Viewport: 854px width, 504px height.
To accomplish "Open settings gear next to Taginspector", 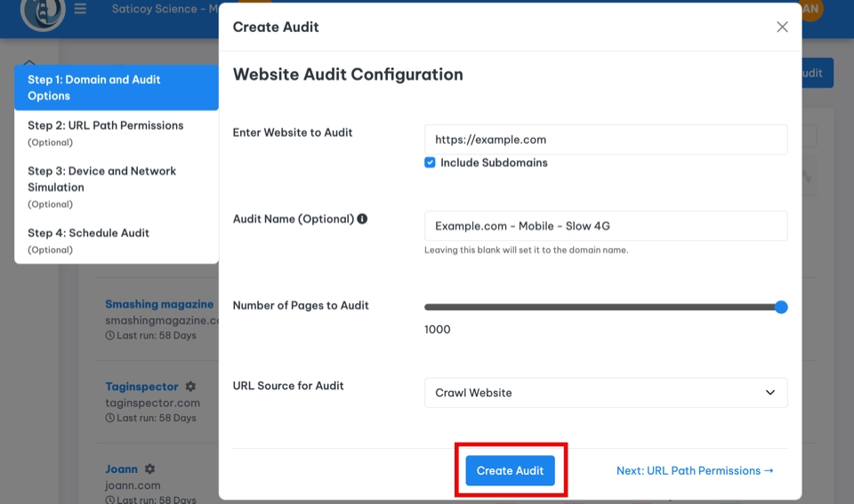I will pyautogui.click(x=190, y=387).
